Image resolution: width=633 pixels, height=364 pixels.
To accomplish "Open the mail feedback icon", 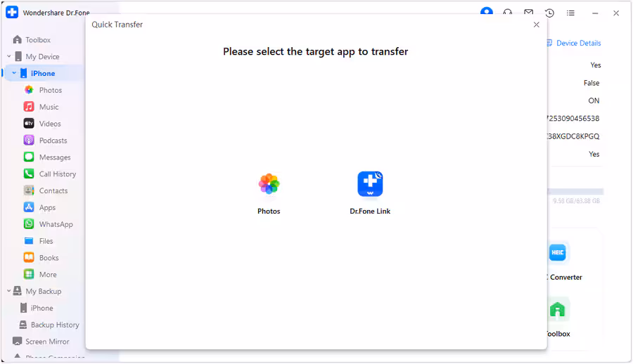I will [x=528, y=13].
